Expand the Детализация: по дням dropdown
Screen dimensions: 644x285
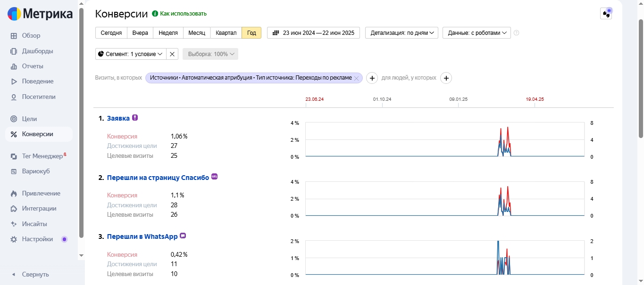[x=401, y=33]
